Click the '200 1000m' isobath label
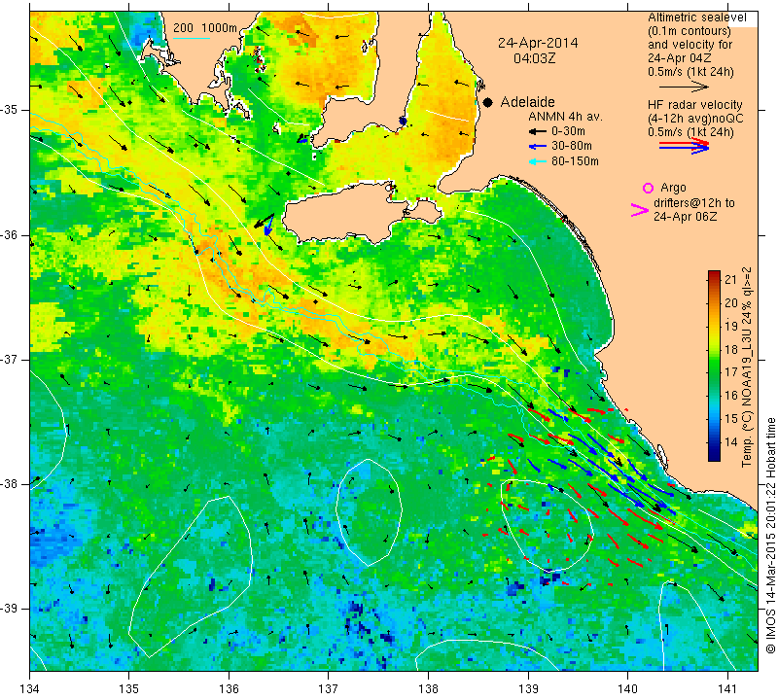778x700 pixels. click(205, 28)
